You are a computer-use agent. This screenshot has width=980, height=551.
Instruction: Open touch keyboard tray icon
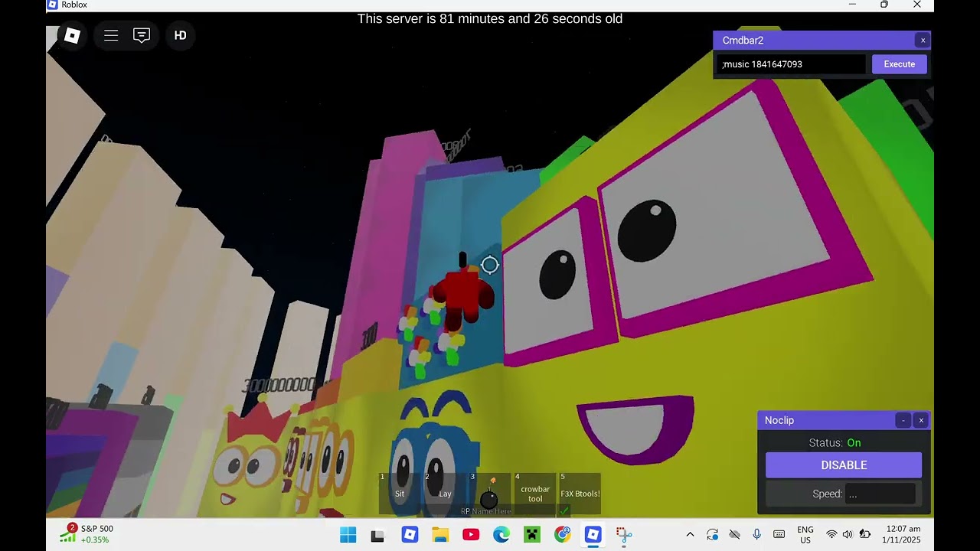tap(779, 534)
